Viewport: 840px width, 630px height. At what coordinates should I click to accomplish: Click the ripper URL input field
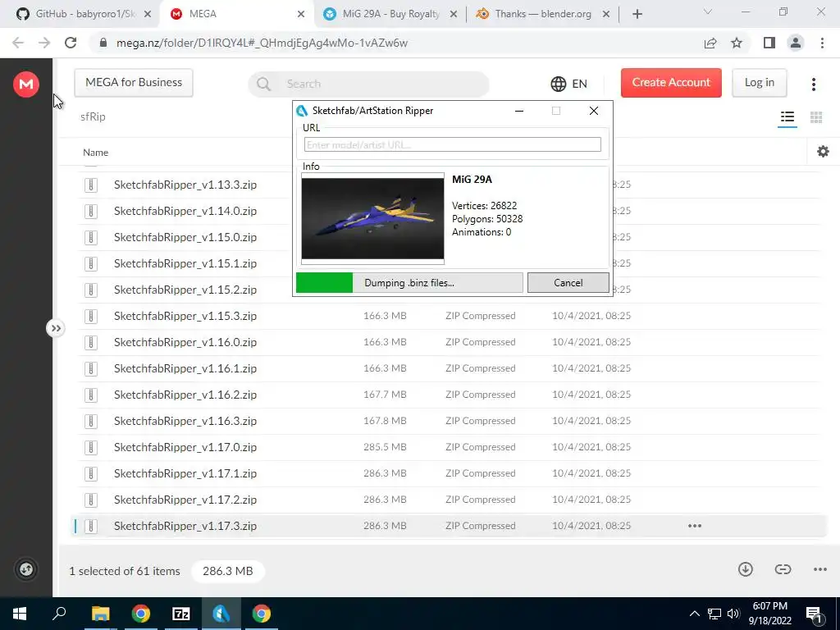(452, 144)
